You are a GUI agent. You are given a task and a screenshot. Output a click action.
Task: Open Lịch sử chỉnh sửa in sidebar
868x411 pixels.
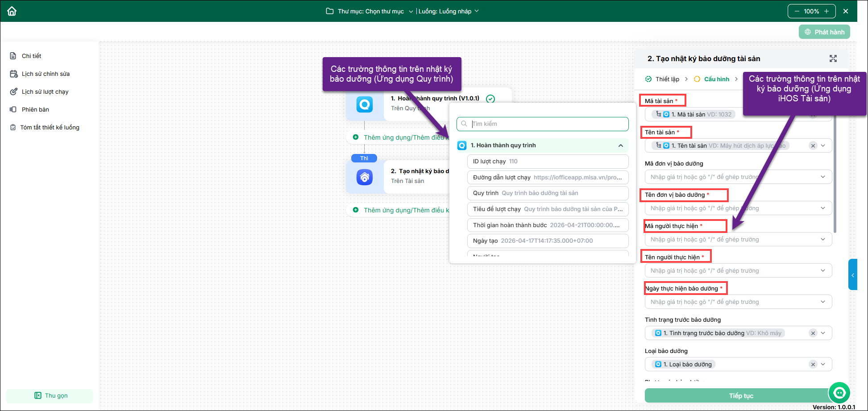[x=46, y=74]
